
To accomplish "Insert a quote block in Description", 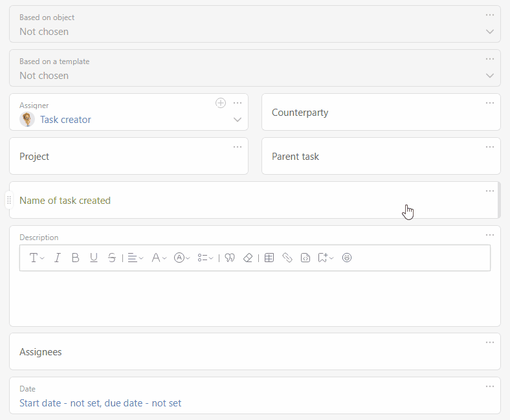I will 230,258.
